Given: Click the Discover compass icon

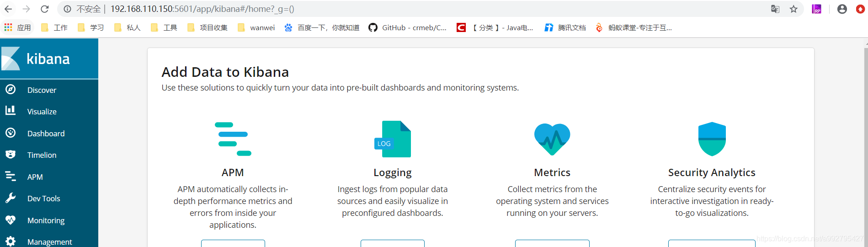Looking at the screenshot, I should click(11, 90).
